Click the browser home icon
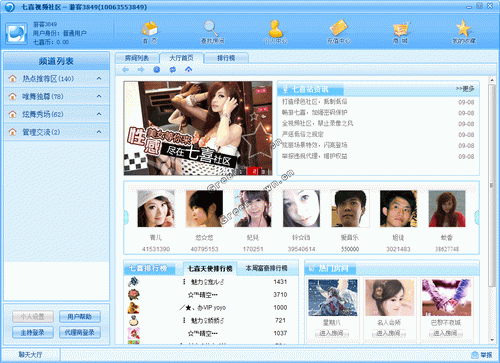The image size is (500, 363). coord(189,70)
